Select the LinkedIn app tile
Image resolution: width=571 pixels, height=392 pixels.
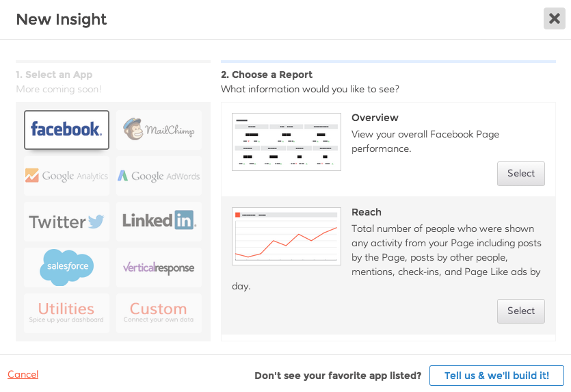click(x=159, y=221)
